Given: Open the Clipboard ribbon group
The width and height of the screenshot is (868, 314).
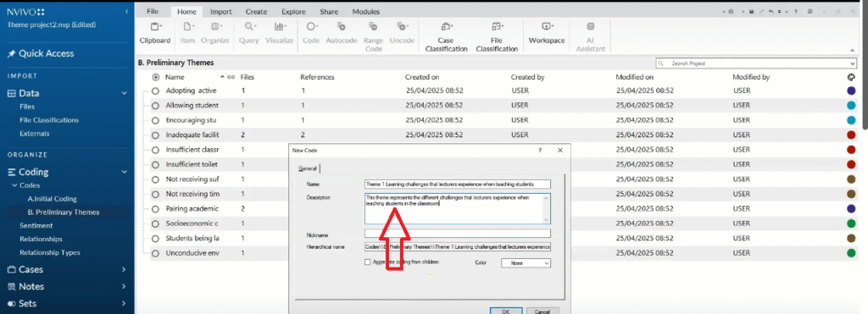Looking at the screenshot, I should click(155, 33).
